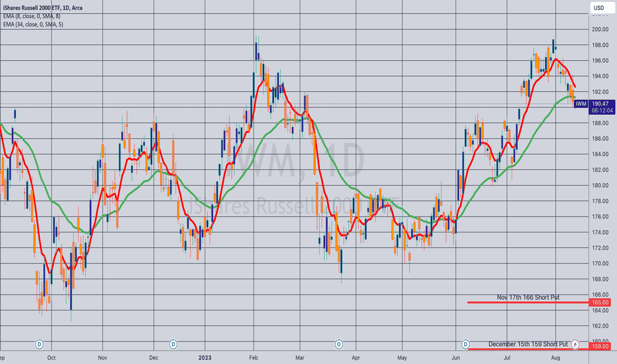Click the 168.00 price axis value
Image resolution: width=617 pixels, height=364 pixels.
pyautogui.click(x=600, y=279)
